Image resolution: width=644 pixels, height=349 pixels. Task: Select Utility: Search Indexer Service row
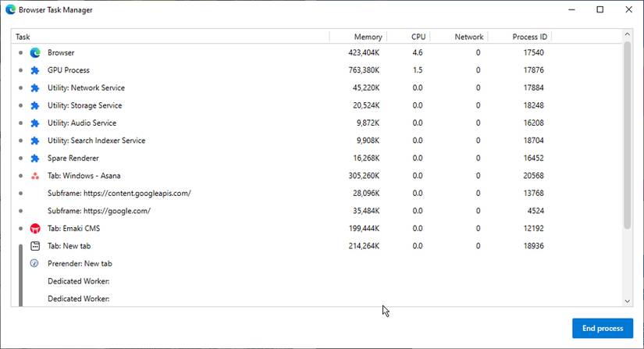[96, 141]
